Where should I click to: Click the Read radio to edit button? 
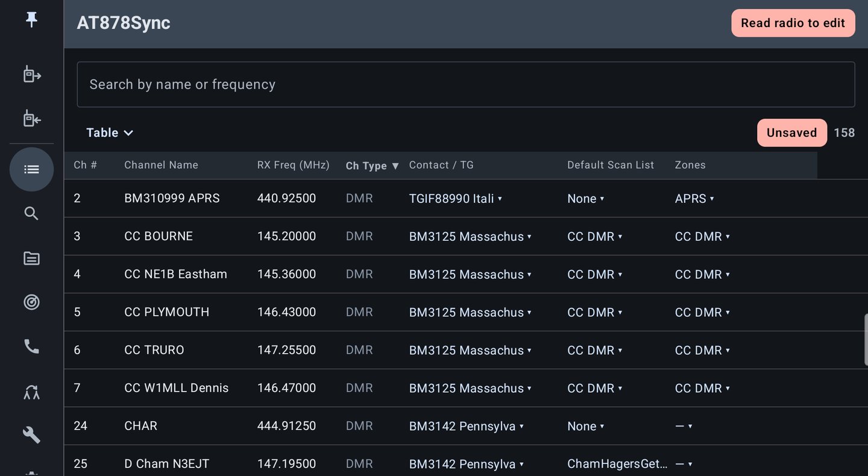(x=793, y=23)
